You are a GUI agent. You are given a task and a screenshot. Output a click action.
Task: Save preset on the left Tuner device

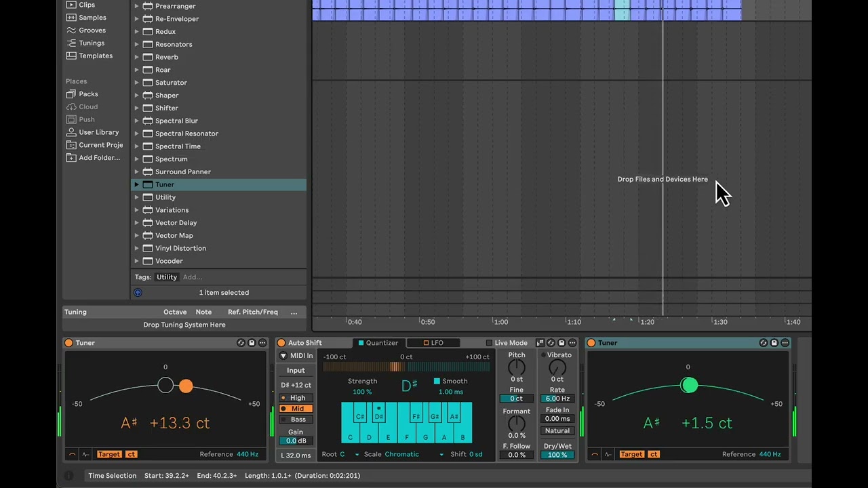coord(252,343)
